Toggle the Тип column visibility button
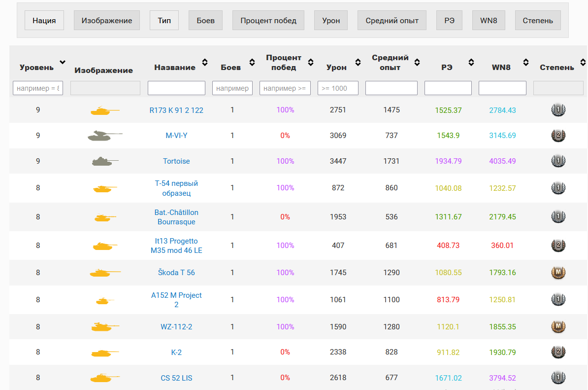 (164, 21)
